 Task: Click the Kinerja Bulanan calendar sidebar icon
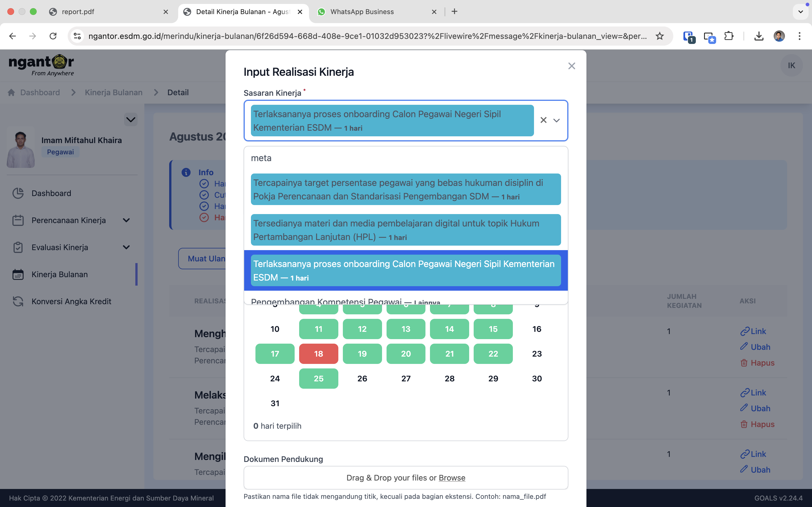[18, 274]
